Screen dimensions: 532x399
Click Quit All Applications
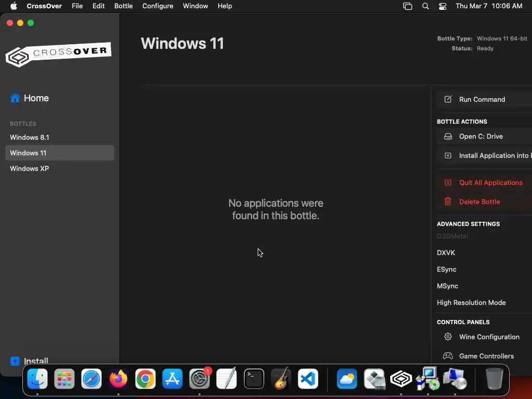484,182
